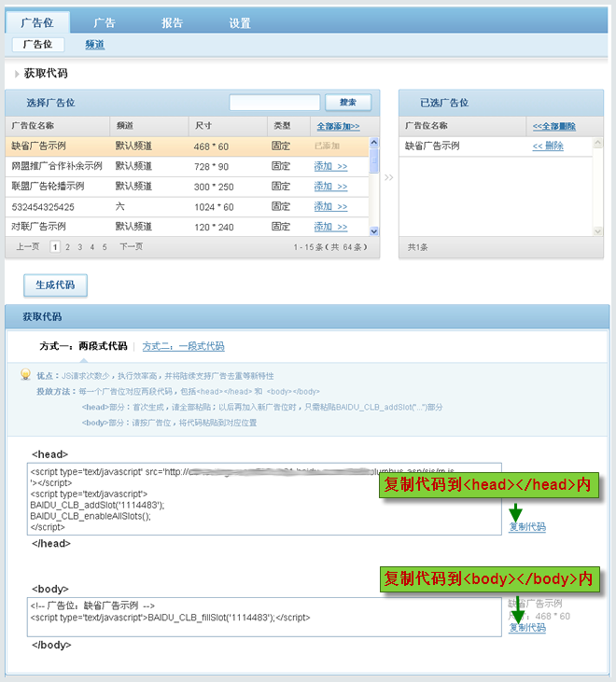Collapse the 获取代码 heading triangle

pyautogui.click(x=17, y=74)
